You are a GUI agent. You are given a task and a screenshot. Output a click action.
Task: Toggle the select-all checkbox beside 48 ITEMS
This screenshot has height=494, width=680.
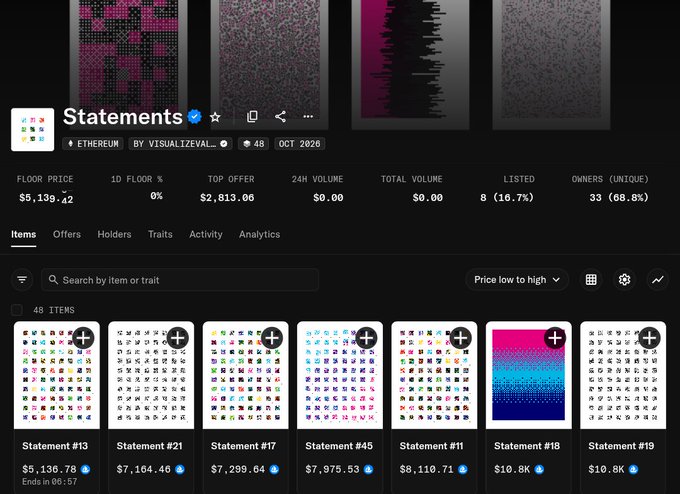click(17, 310)
